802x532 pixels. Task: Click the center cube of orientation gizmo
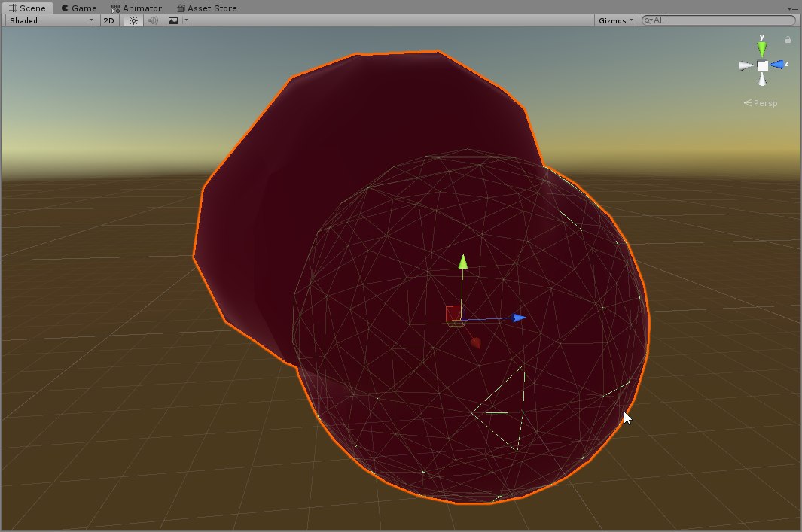click(x=762, y=66)
